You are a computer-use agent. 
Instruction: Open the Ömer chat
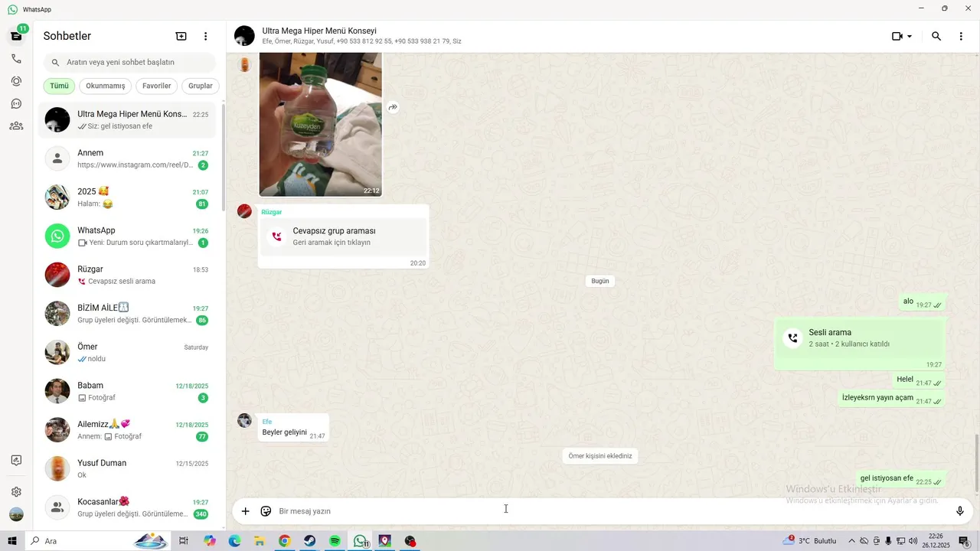pyautogui.click(x=127, y=352)
